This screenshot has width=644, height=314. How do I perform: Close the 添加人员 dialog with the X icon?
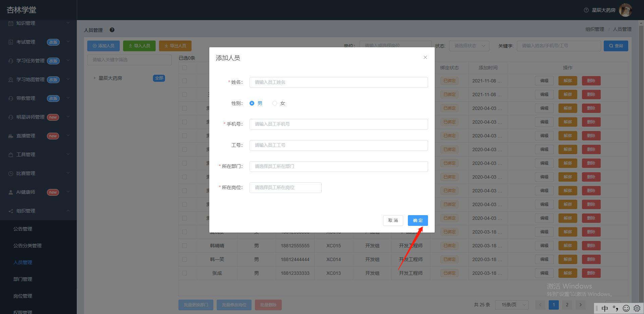click(x=425, y=57)
